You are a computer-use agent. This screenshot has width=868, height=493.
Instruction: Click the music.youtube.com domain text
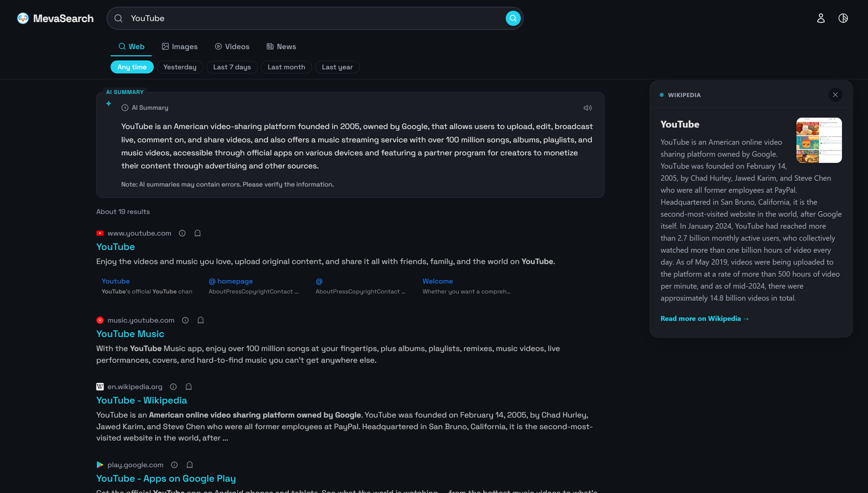coord(141,320)
